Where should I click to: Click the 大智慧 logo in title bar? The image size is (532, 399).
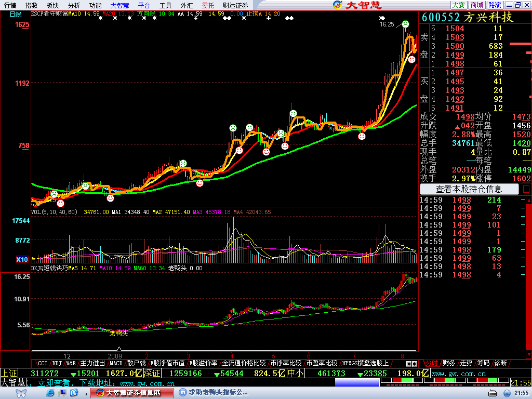tap(357, 5)
